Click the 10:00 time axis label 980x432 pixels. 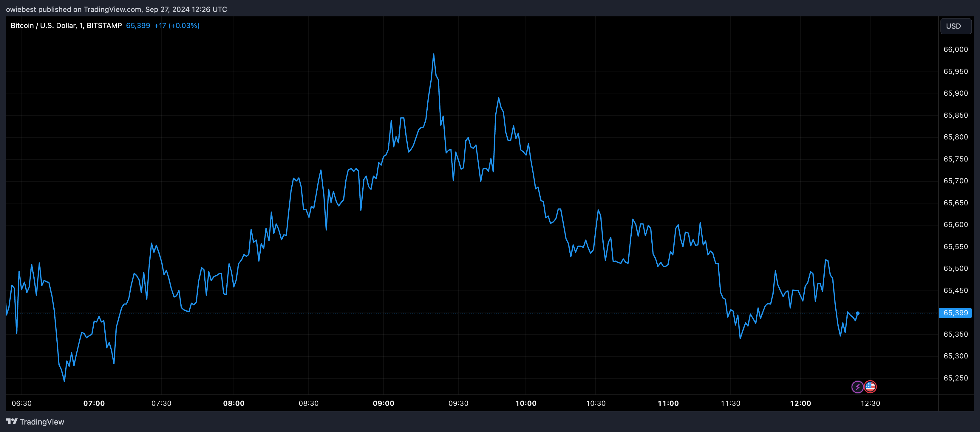pyautogui.click(x=526, y=403)
